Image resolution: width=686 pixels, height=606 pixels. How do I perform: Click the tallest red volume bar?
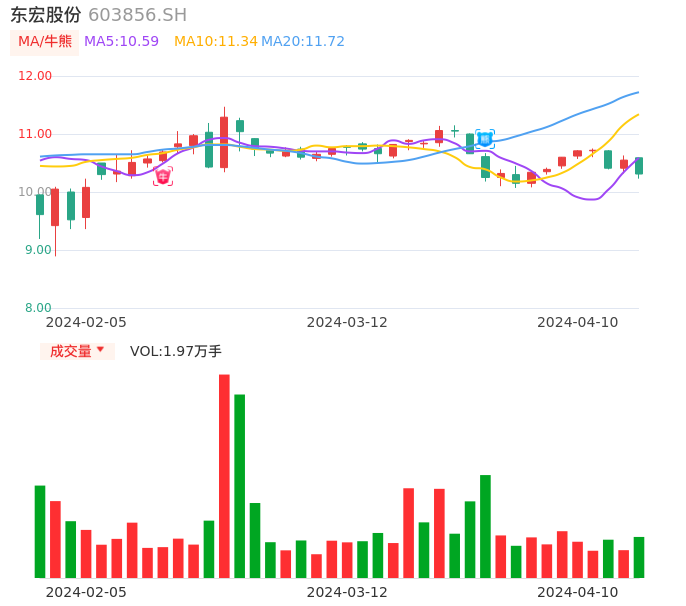coord(224,476)
